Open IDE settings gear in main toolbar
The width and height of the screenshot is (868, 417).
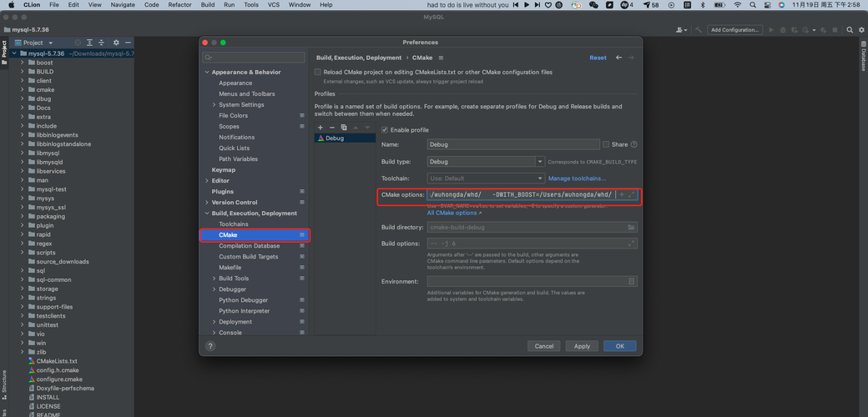(861, 30)
